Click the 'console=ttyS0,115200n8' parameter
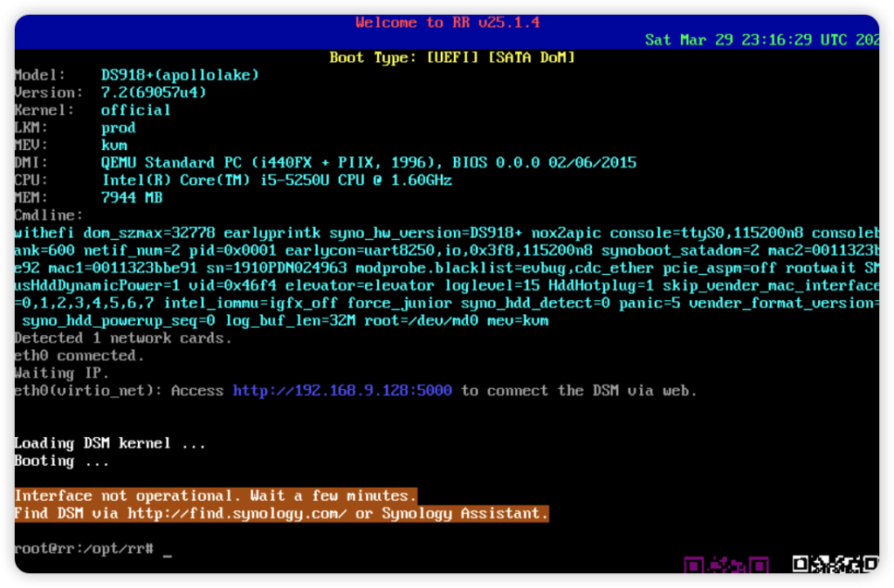The image size is (894, 588). (706, 233)
